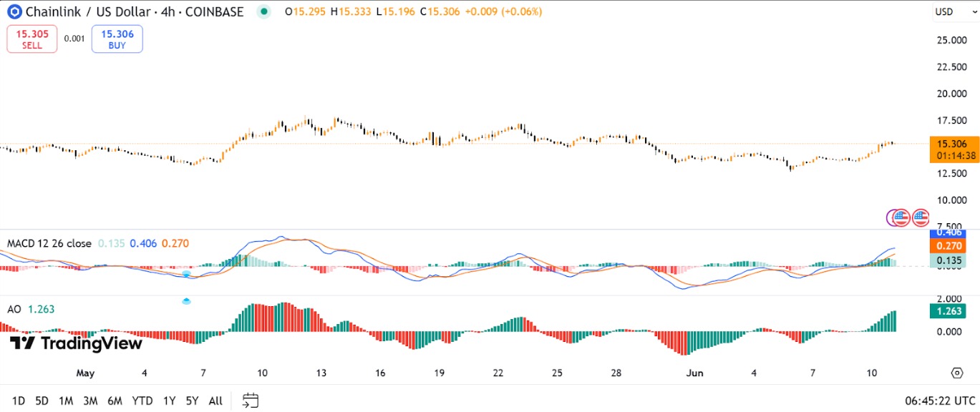Select the 3M time range
This screenshot has width=980, height=412.
tap(90, 401)
